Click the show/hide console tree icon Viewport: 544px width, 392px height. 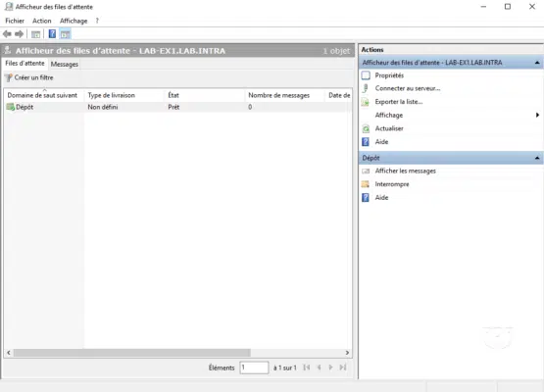click(x=35, y=34)
